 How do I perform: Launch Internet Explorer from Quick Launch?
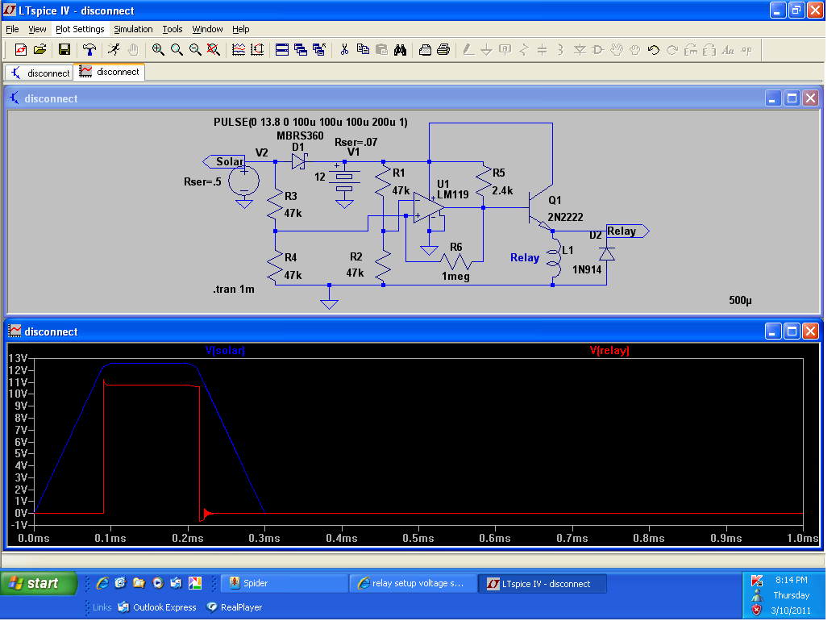click(x=102, y=583)
